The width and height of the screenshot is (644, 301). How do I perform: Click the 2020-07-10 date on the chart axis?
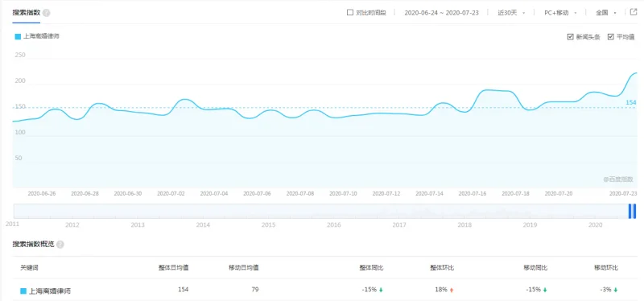pos(344,193)
